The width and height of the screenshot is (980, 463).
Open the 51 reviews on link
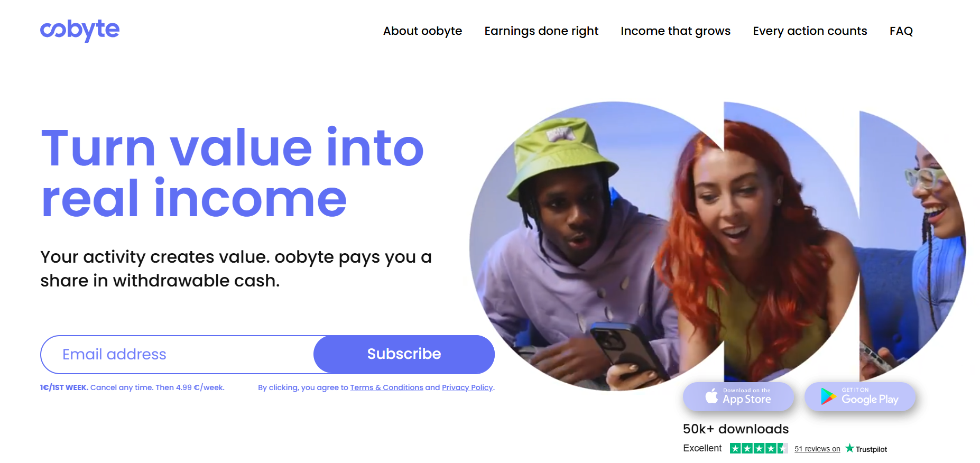coord(817,449)
